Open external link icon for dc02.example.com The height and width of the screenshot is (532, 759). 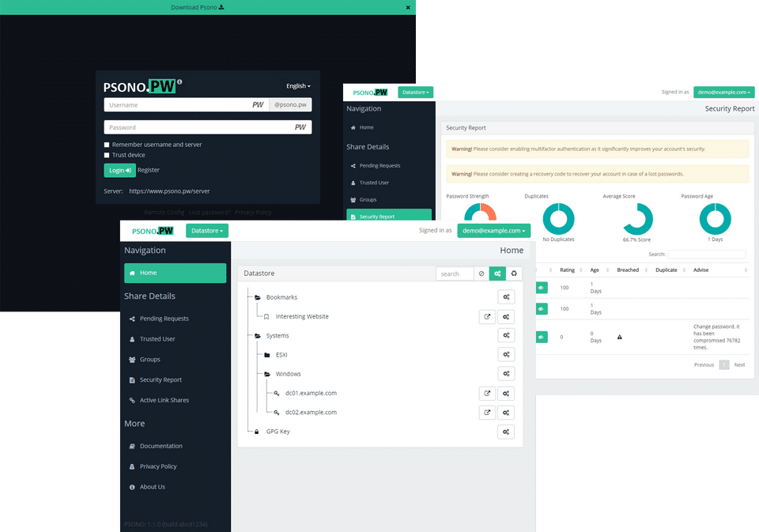click(x=487, y=413)
